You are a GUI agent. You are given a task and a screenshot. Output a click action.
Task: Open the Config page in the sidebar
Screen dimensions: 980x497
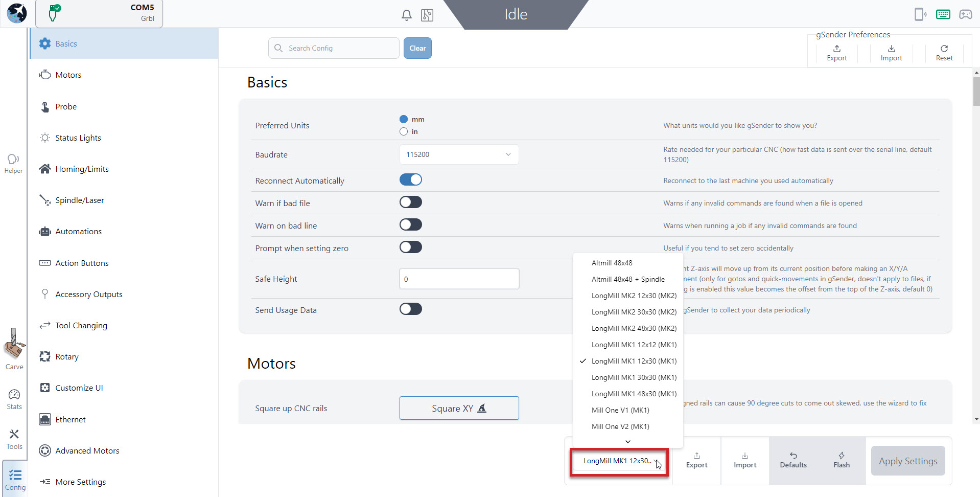tap(15, 480)
